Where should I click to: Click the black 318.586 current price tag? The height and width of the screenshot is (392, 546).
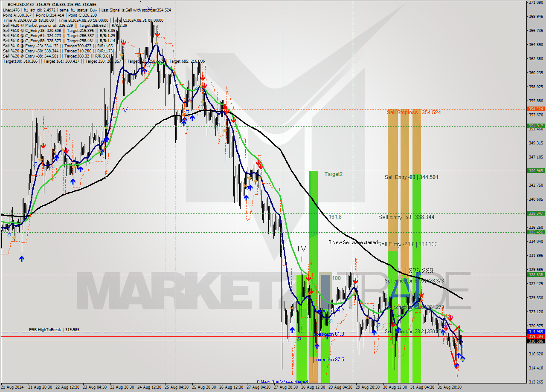[536, 341]
